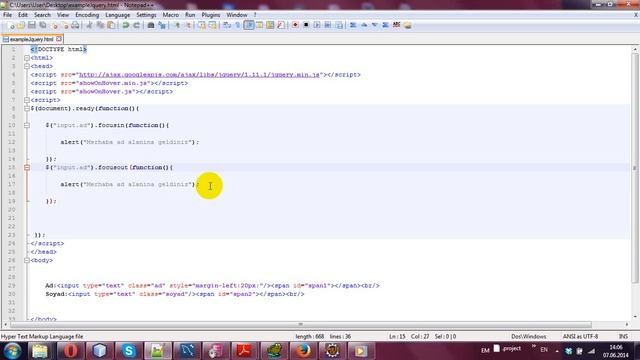Toggle Synchronize Horizontal Scrolling icon
The width and height of the screenshot is (640, 360).
click(212, 25)
